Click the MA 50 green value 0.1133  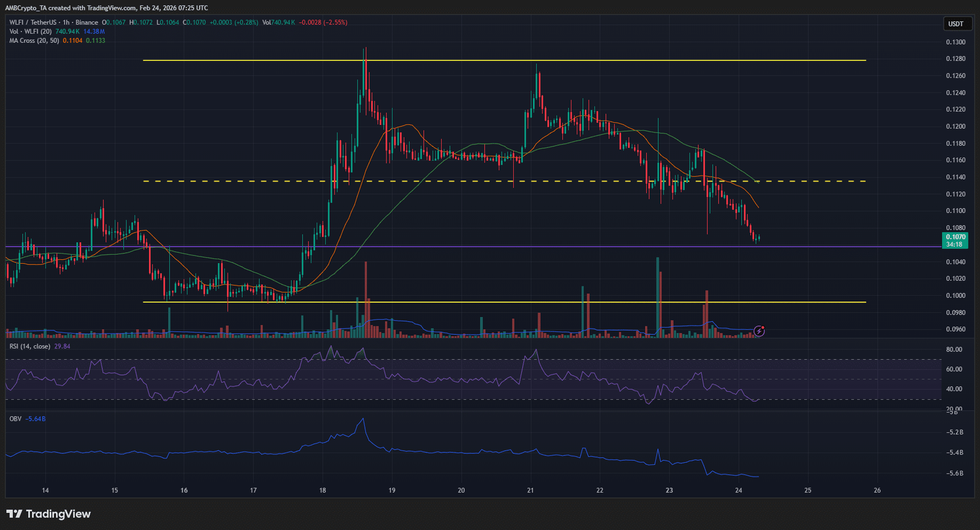click(96, 40)
